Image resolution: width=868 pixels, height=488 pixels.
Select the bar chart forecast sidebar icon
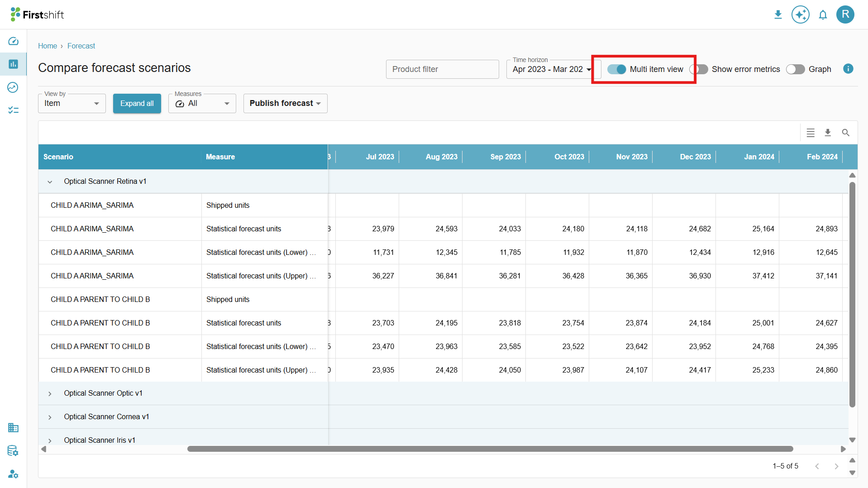[x=13, y=64]
